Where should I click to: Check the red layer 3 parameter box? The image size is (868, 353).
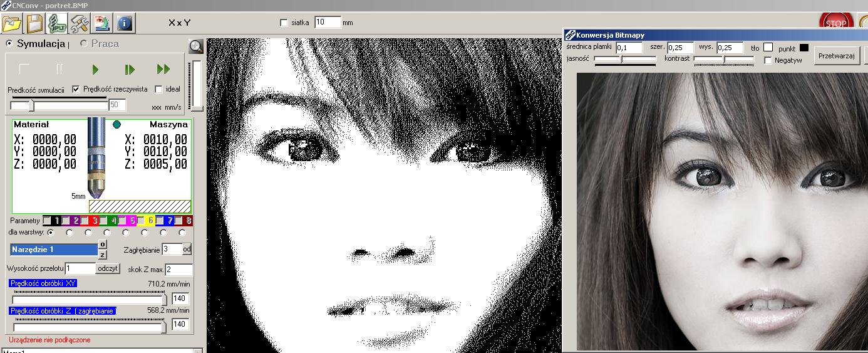85,221
